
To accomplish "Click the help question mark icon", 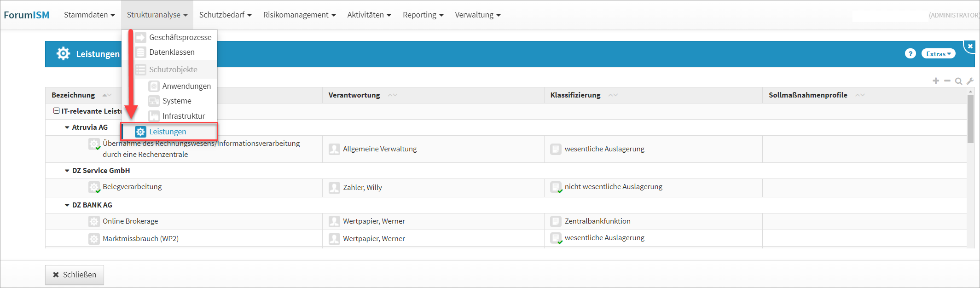I will tap(910, 54).
